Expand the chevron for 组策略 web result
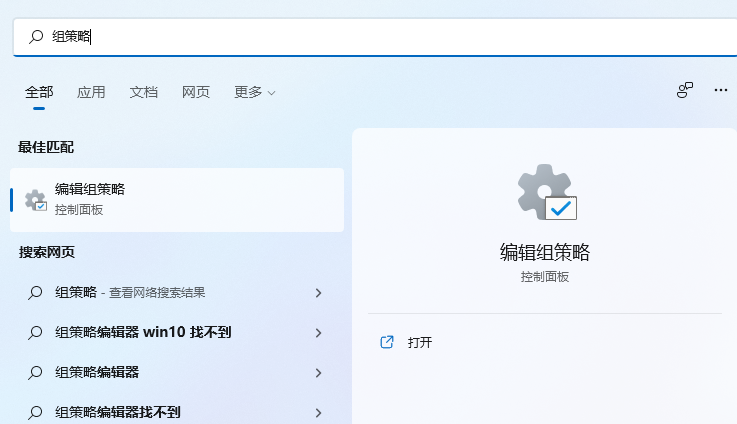Screen dimensions: 737x424 (x=318, y=293)
